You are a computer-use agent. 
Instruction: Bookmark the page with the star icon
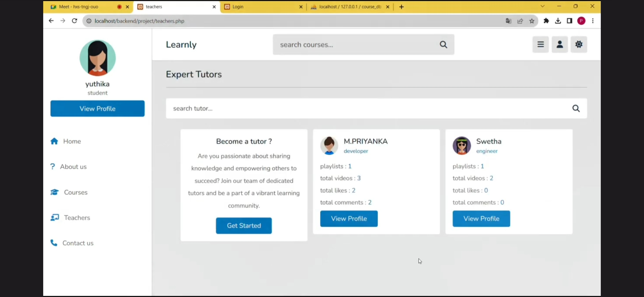[x=532, y=21]
